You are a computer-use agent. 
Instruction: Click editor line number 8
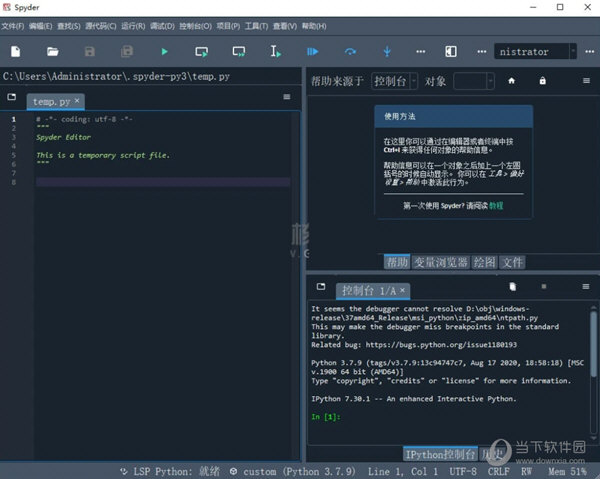pyautogui.click(x=14, y=182)
